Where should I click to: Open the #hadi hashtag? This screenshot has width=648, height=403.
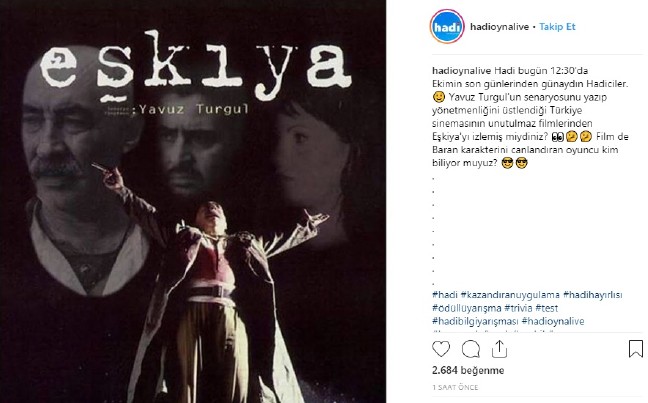pyautogui.click(x=445, y=295)
